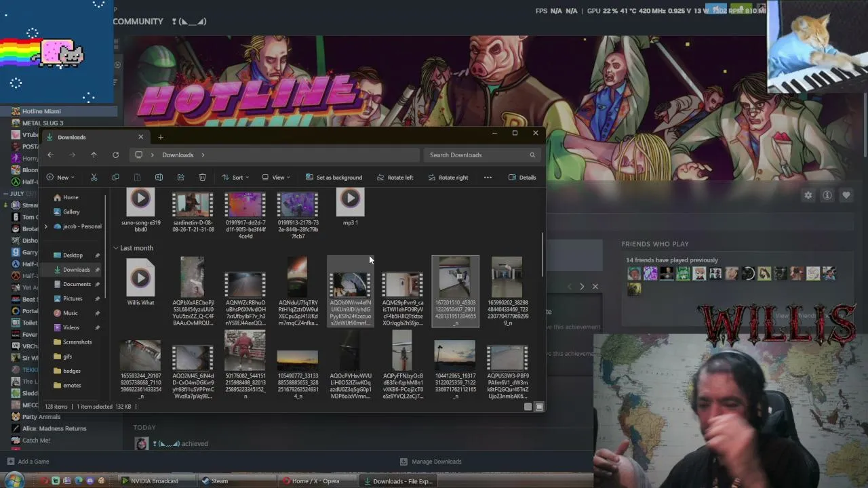Open Desktop in the navigation pane
Viewport: 868px width, 488px height.
click(73, 256)
